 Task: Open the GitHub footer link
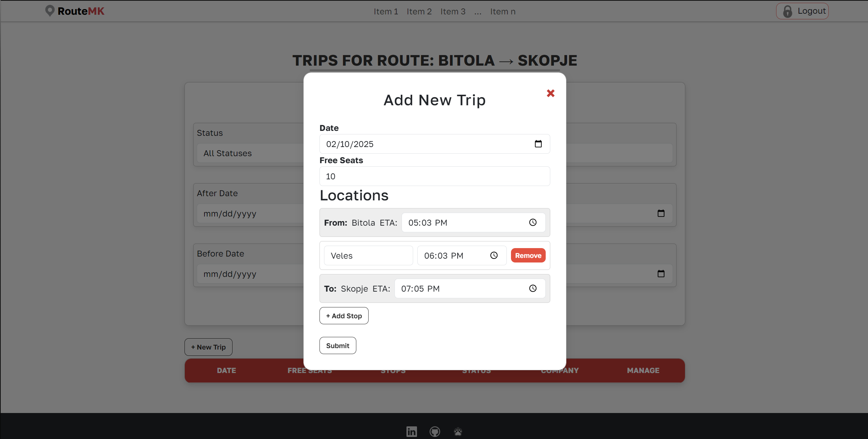435,431
